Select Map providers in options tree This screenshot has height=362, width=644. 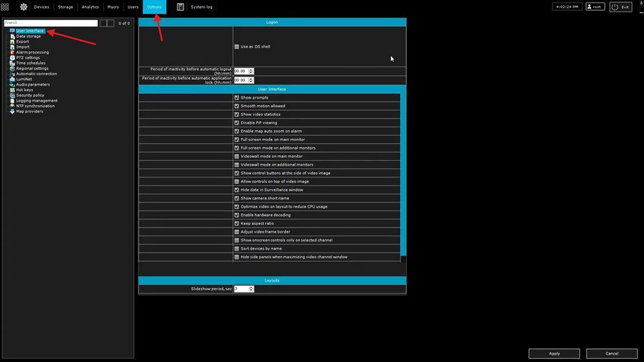30,111
